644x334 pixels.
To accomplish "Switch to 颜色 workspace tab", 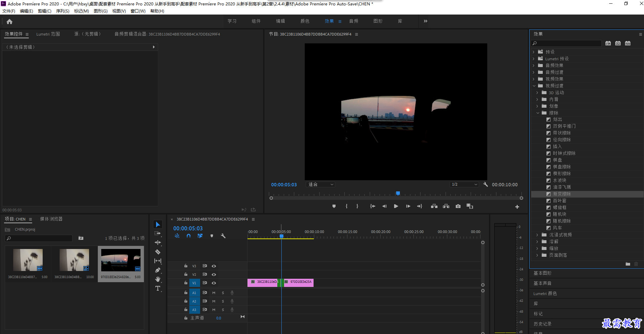I will coord(305,21).
